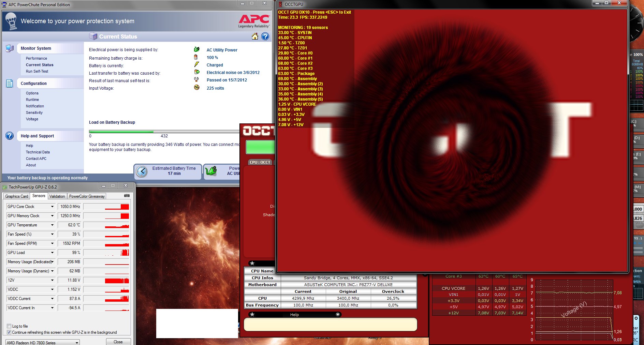Screen dimensions: 644x345
Task: Select Current Status in APC sidebar
Action: coord(40,65)
